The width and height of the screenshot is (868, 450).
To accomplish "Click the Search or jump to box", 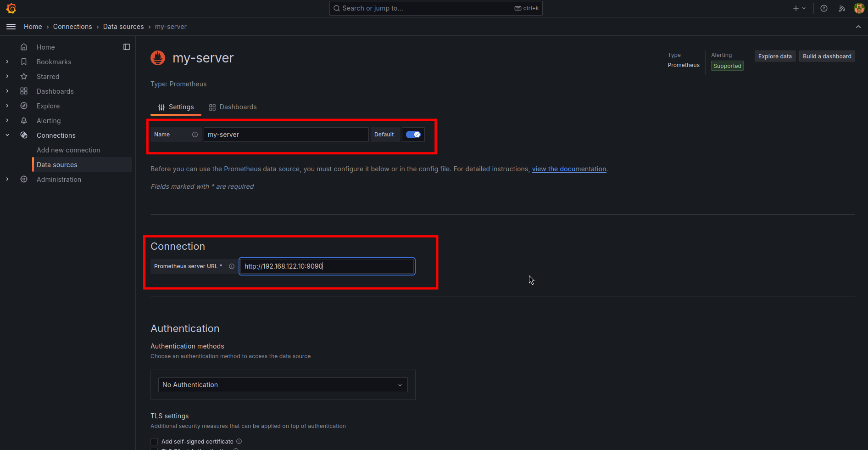I will pyautogui.click(x=436, y=8).
